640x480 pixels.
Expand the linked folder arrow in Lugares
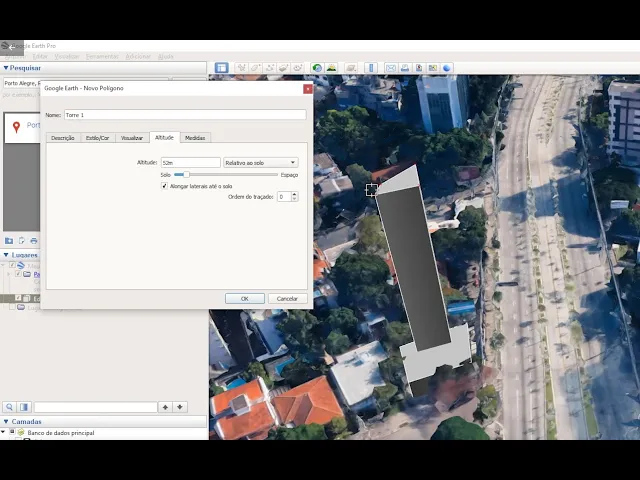8,274
